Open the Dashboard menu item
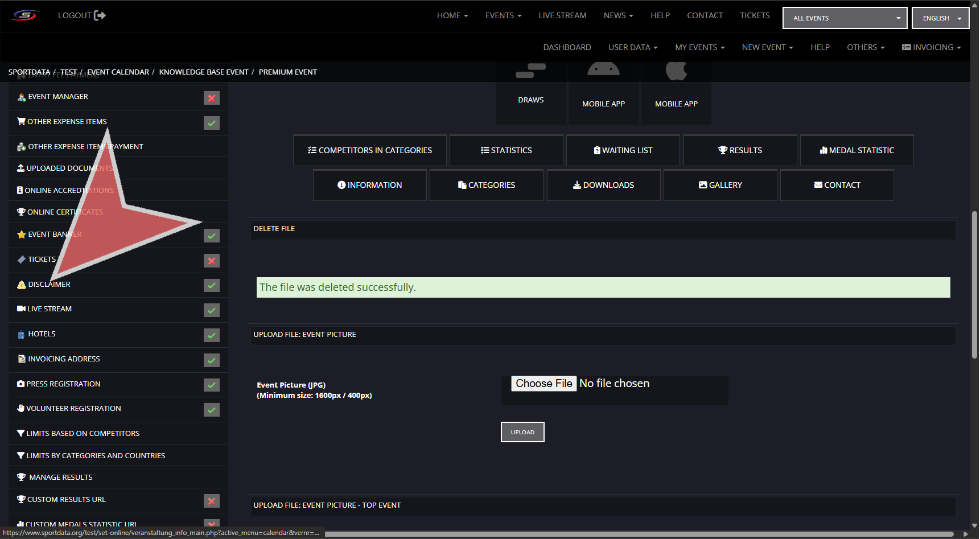This screenshot has width=980, height=539. pyautogui.click(x=567, y=47)
